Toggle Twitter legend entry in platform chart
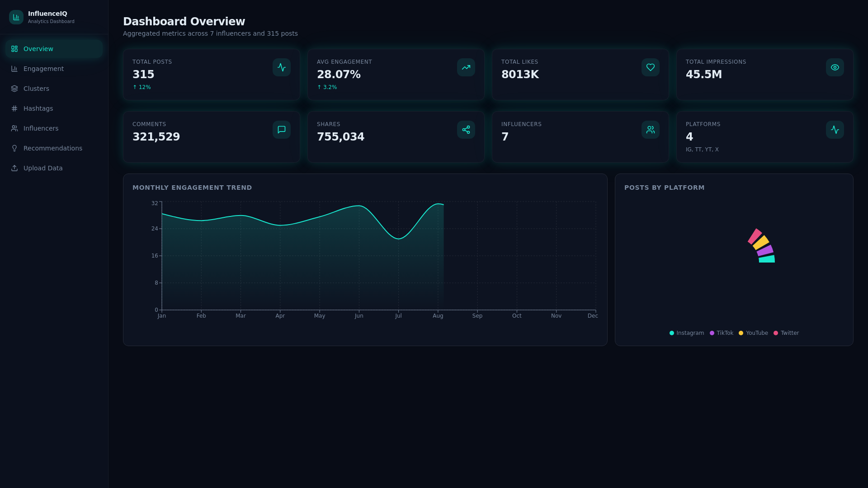 (786, 333)
